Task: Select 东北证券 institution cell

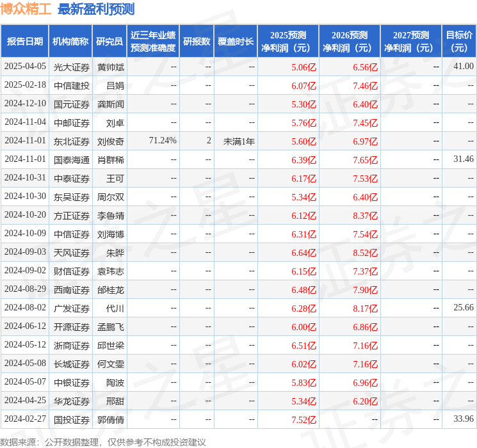Action: coord(72,141)
